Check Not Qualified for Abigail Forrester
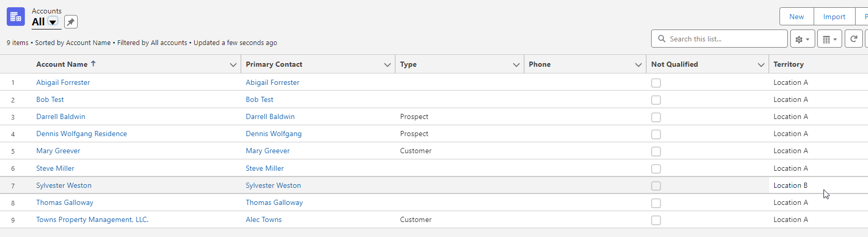Image resolution: width=868 pixels, height=237 pixels. tap(656, 83)
